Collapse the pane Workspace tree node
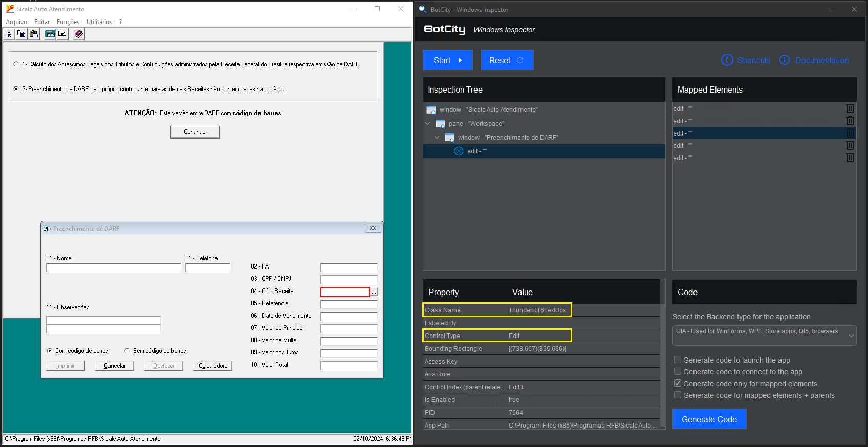The height and width of the screenshot is (447, 868). pos(427,123)
